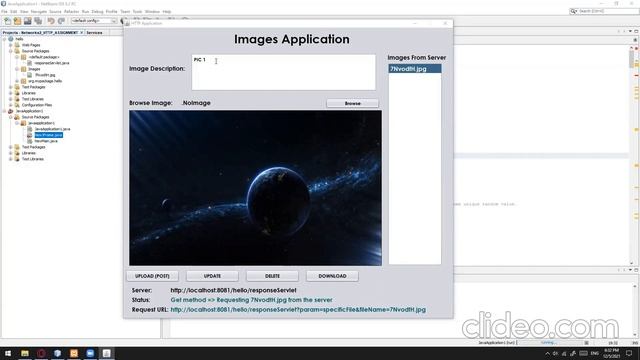Click the Browse button
Image resolution: width=640 pixels, height=360 pixels.
(353, 103)
